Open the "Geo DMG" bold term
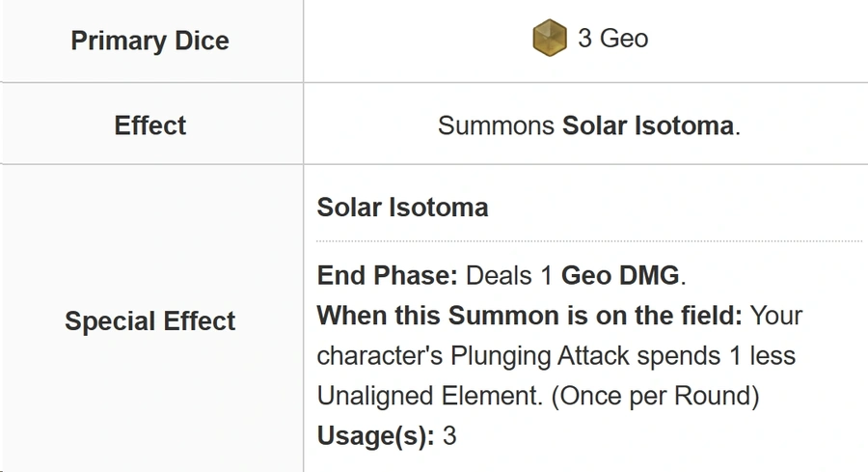 click(x=620, y=275)
